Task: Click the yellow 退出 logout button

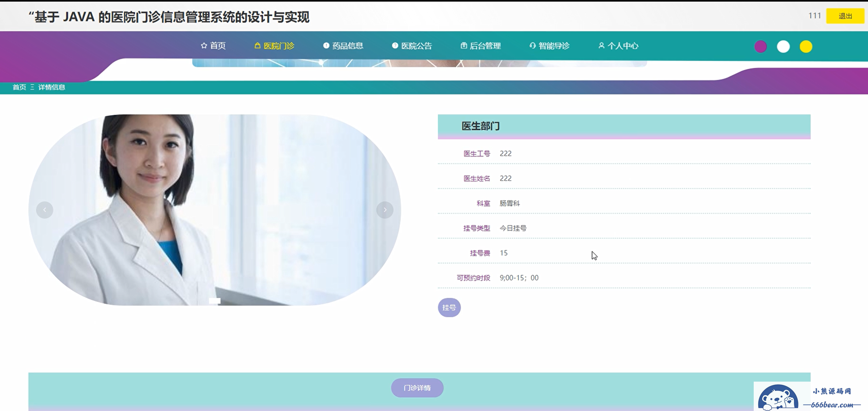Action: (845, 16)
